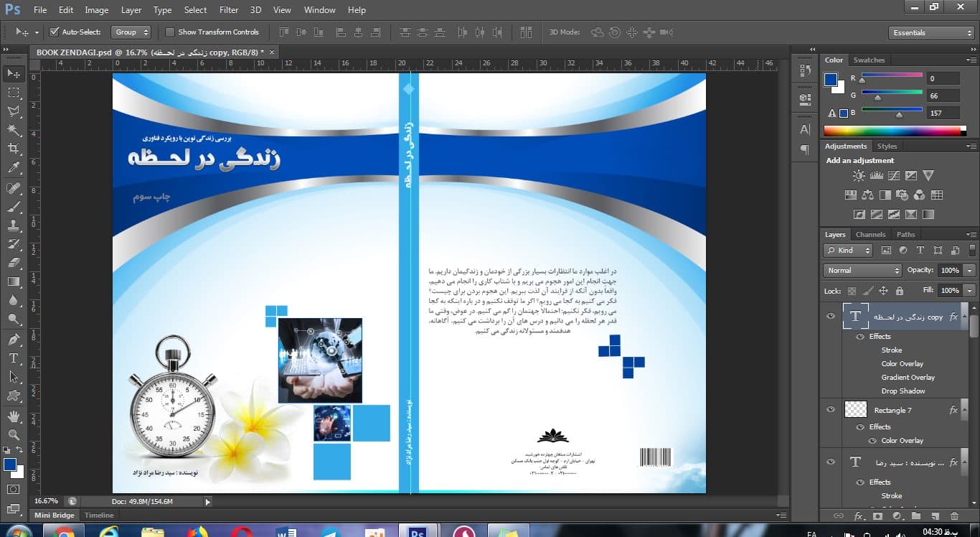Screen dimensions: 980x537
Task: Toggle the Auto-Select checkbox
Action: coord(54,32)
